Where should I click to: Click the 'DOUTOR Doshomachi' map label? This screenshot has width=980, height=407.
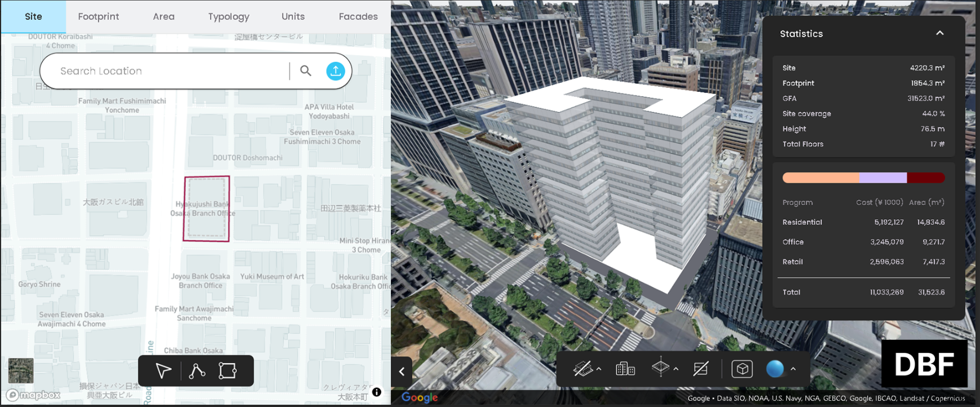tap(248, 158)
